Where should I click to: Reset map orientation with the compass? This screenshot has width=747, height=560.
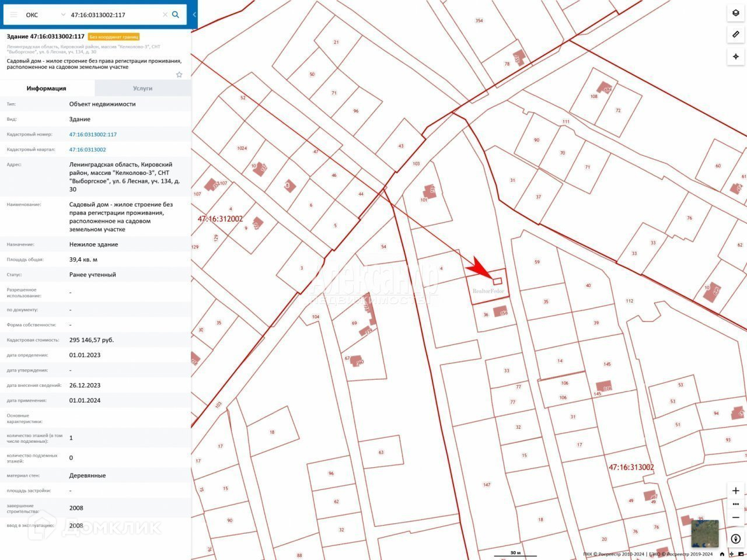(x=735, y=539)
